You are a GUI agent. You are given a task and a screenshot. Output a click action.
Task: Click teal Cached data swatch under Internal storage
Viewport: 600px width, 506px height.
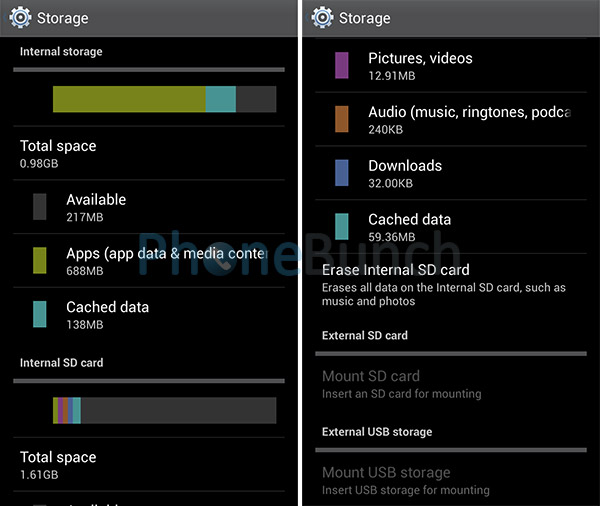(x=39, y=314)
